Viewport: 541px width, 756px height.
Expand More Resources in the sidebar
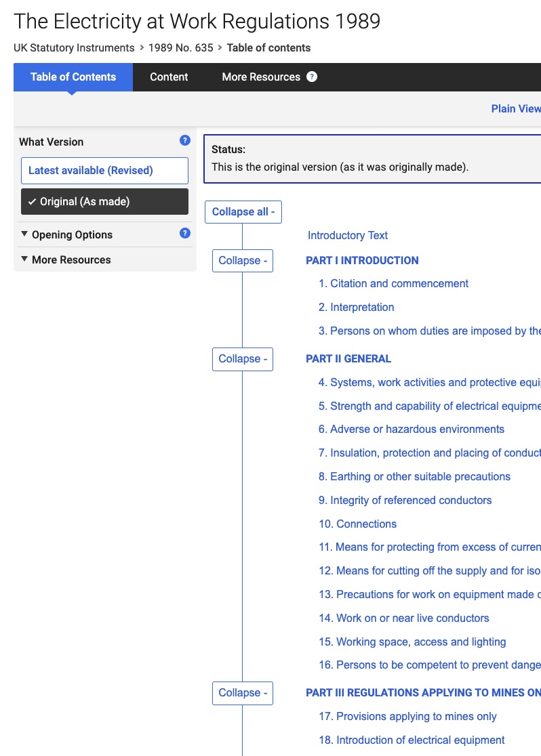coord(71,259)
